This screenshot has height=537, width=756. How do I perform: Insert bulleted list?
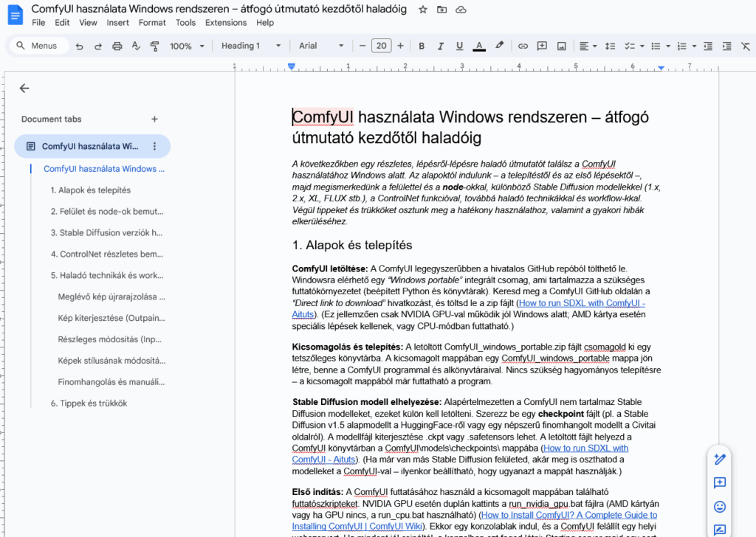[656, 46]
